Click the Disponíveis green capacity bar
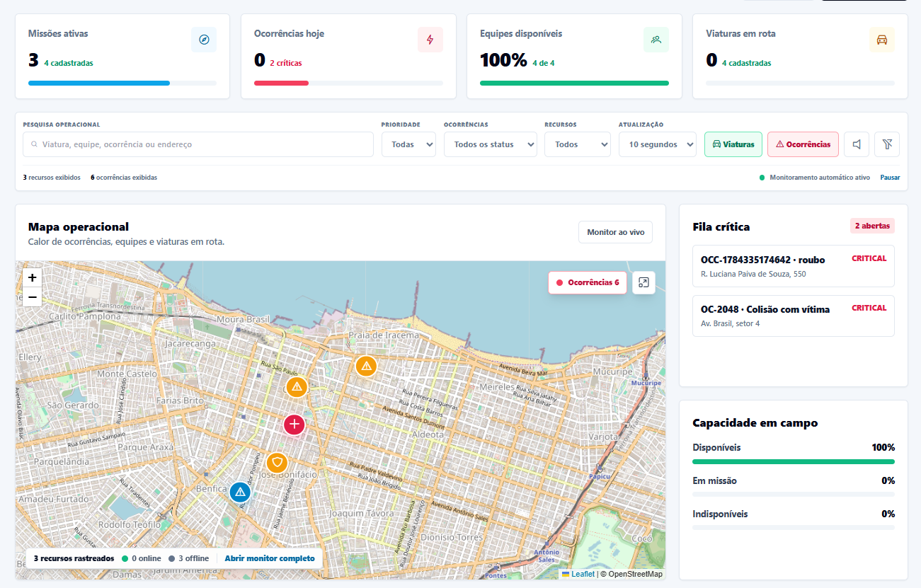 (794, 461)
